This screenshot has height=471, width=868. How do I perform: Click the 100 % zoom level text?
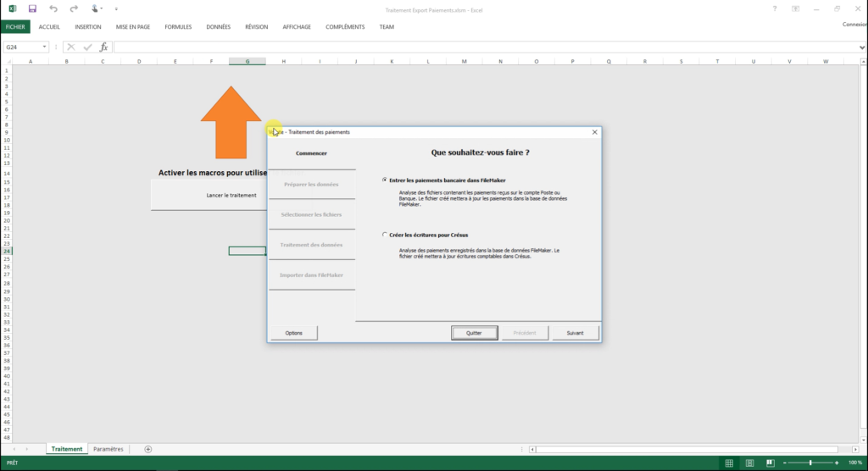(855, 463)
